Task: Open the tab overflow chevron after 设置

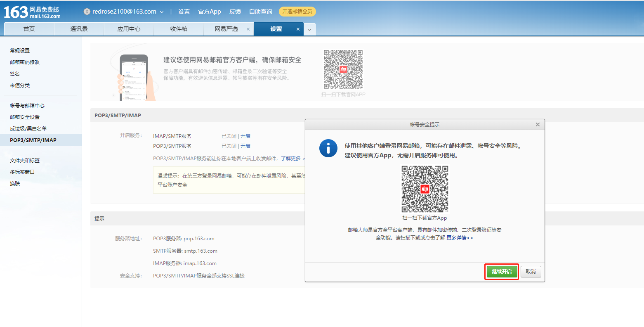Action: (x=309, y=29)
